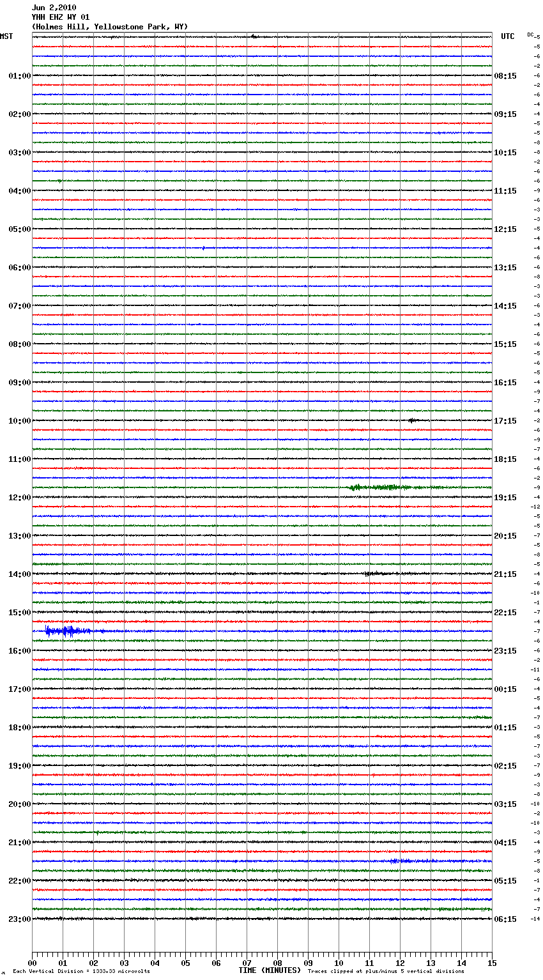
Task: Click the "02:15" UTC time label
Action: tap(505, 766)
